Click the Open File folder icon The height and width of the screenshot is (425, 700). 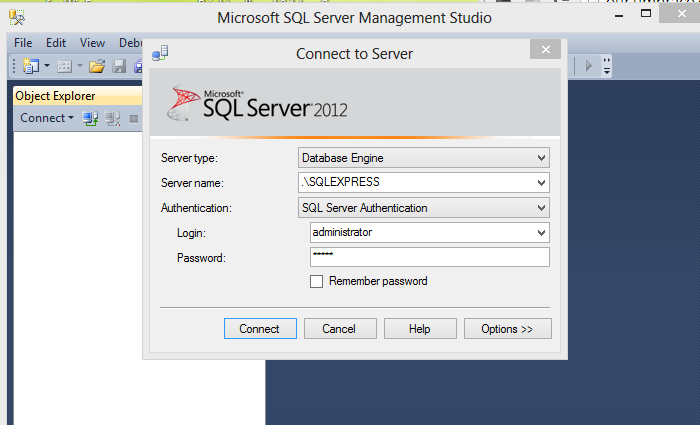(97, 67)
